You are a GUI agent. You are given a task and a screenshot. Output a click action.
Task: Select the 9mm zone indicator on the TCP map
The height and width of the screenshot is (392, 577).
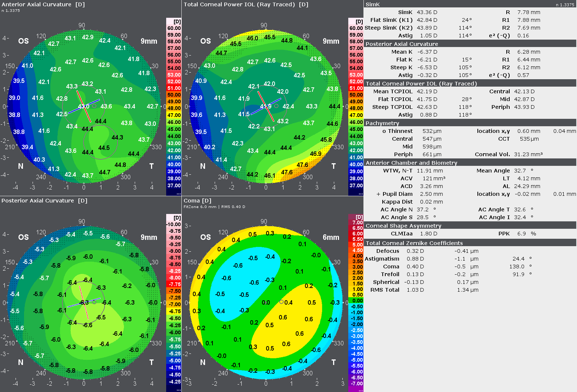pyautogui.click(x=331, y=41)
